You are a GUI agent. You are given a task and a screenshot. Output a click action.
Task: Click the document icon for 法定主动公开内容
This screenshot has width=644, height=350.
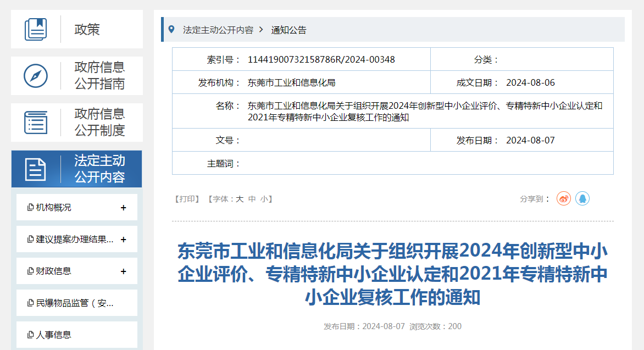click(x=35, y=169)
